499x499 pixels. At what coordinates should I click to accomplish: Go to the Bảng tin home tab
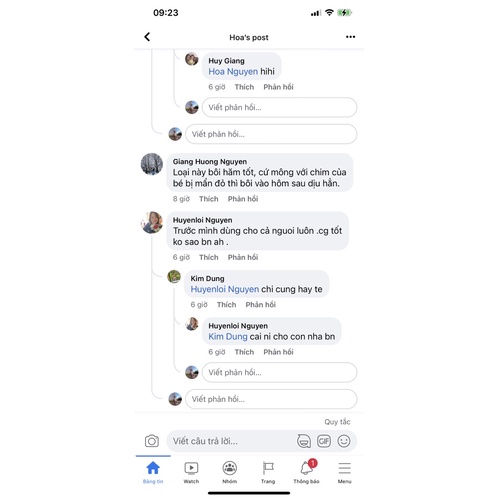153,471
